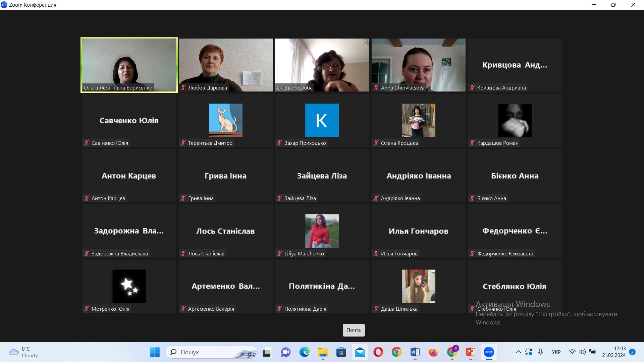Open the Mail app in taskbar
Image resolution: width=644 pixels, height=362 pixels.
(x=360, y=352)
